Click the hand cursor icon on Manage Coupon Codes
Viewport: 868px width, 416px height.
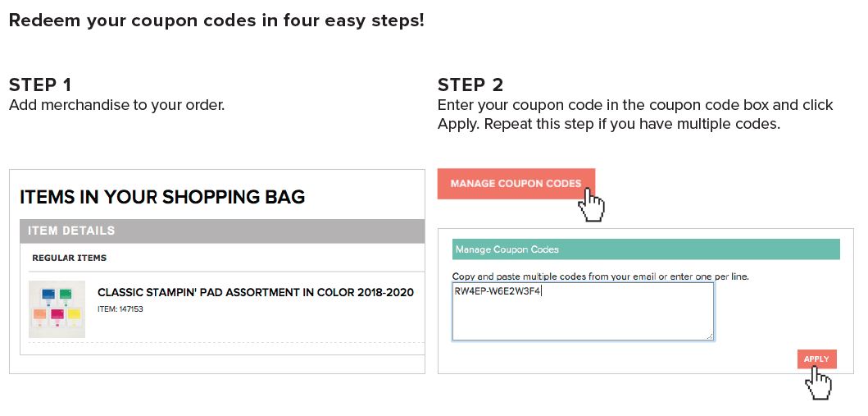592,205
